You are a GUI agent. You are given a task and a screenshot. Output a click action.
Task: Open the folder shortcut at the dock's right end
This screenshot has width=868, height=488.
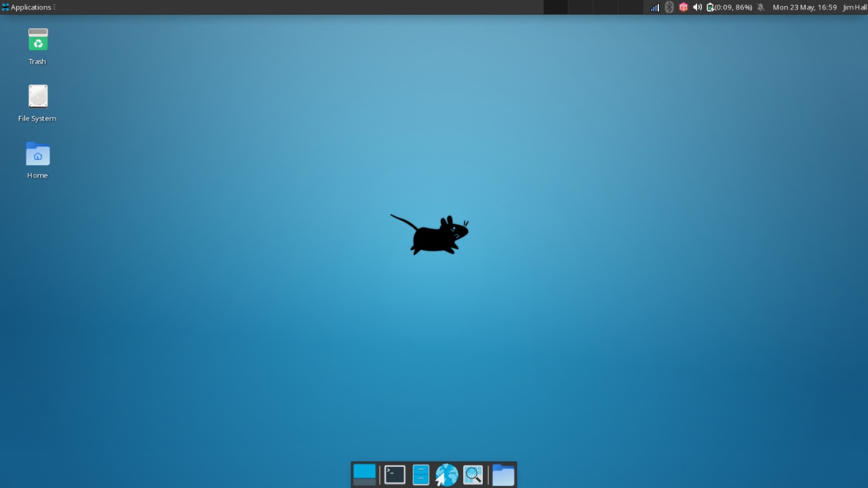[503, 474]
